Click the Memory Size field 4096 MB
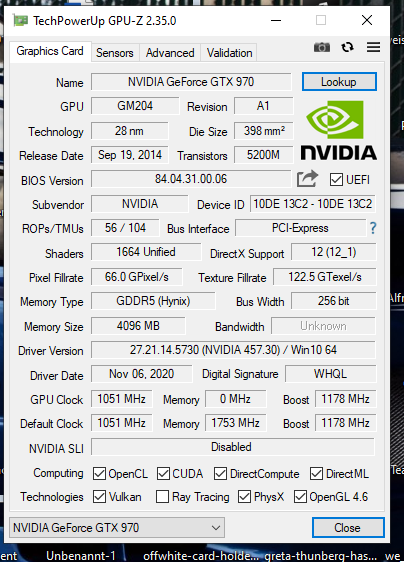 (x=138, y=326)
